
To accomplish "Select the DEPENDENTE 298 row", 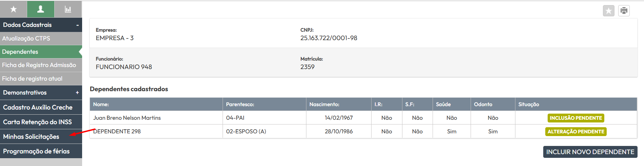I will 363,131.
